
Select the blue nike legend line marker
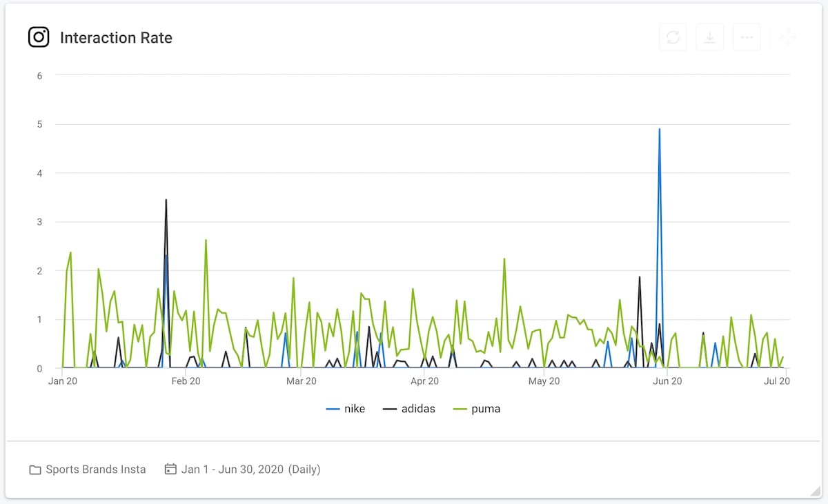point(333,408)
